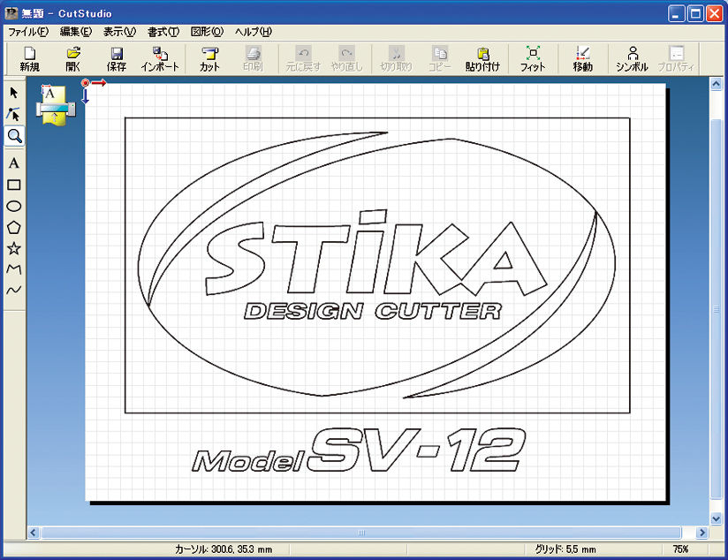Open the ファイル(F) menu

[27, 32]
